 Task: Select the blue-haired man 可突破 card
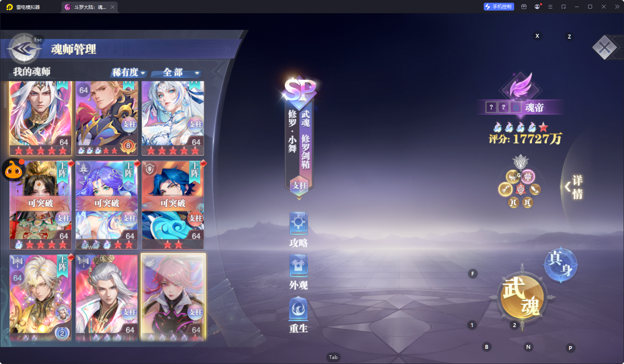point(173,205)
